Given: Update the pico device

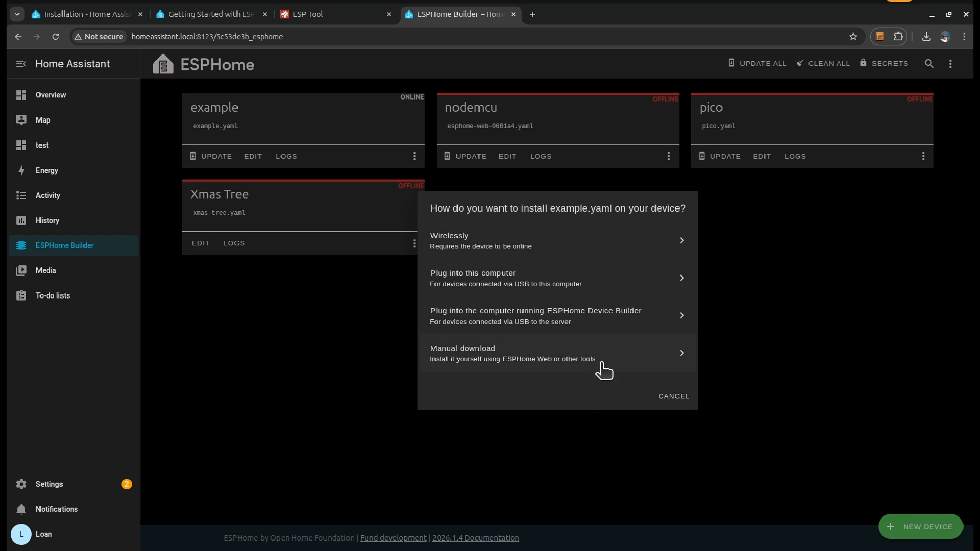Looking at the screenshot, I should [720, 156].
